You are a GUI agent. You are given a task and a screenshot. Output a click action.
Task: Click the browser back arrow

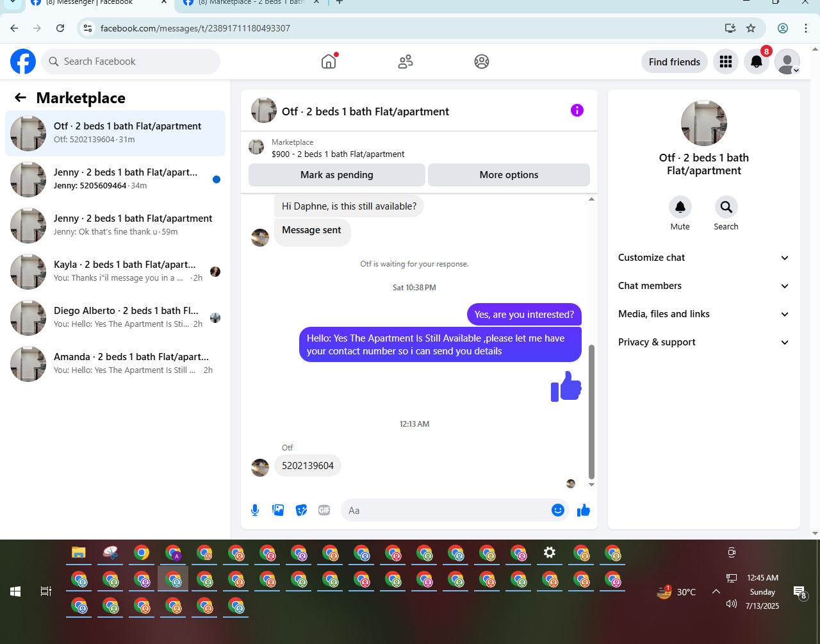14,28
